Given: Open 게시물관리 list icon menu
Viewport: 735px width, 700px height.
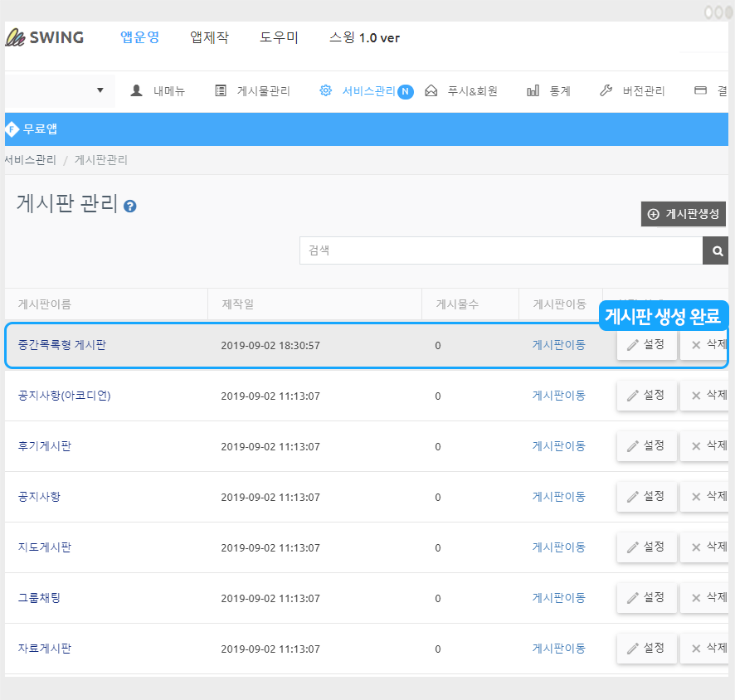Looking at the screenshot, I should click(x=252, y=91).
